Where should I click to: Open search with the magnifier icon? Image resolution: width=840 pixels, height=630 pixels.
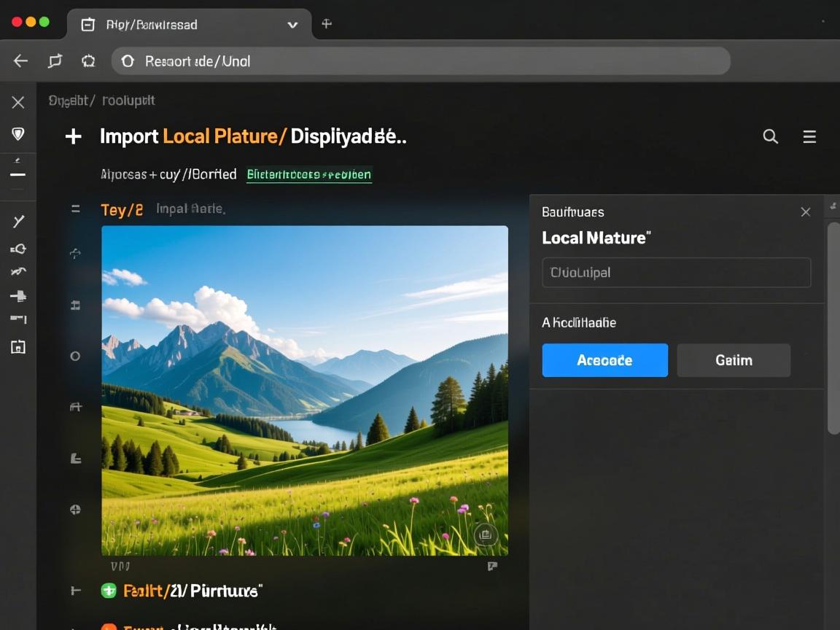pyautogui.click(x=770, y=136)
